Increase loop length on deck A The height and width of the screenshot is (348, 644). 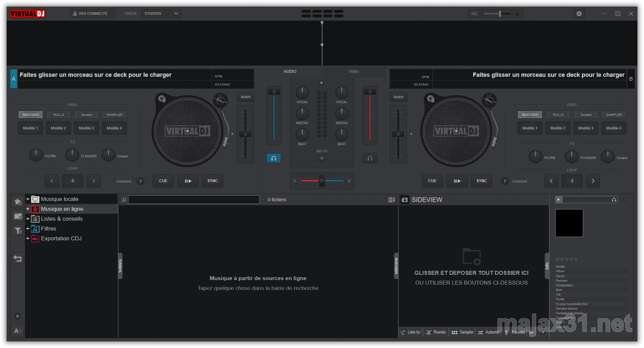[x=94, y=181]
